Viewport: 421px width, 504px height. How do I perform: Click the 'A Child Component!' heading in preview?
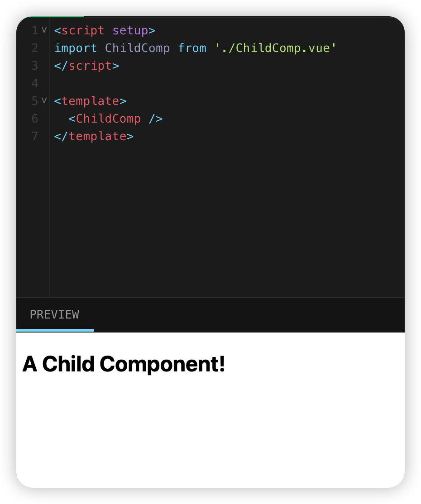[124, 364]
